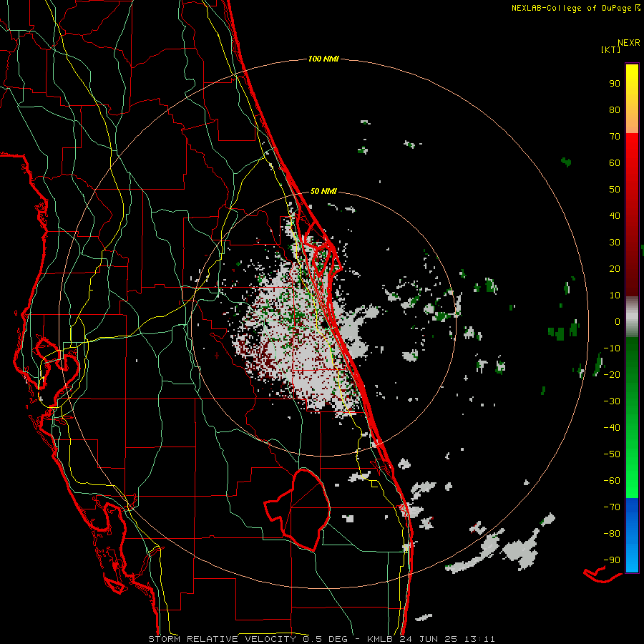
Task: Click the 40 value on the velocity scale
Action: (x=615, y=215)
